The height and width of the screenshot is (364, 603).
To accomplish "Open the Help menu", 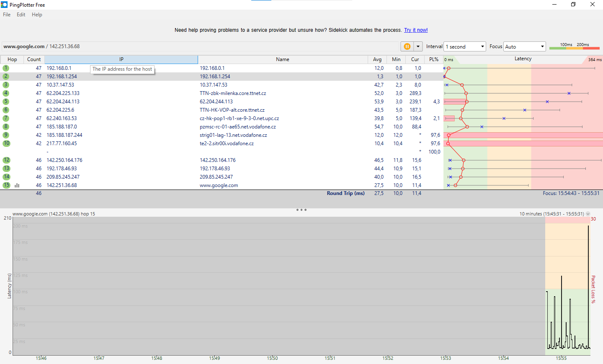I will (37, 15).
